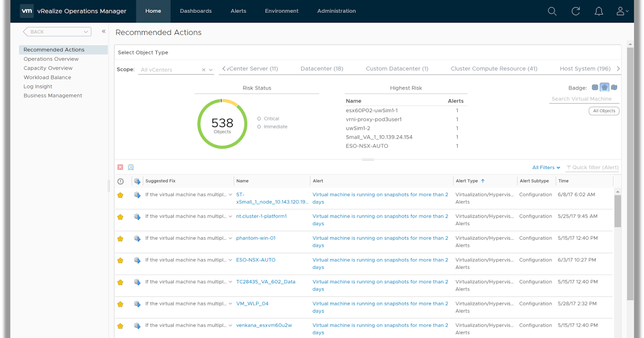Expand suggested fix for ESO-NSX-AUTO row

click(x=231, y=260)
